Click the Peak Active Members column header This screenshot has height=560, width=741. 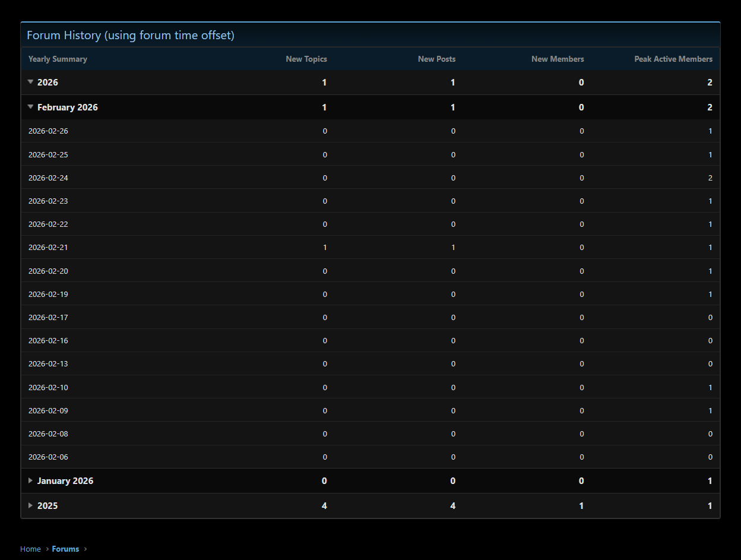(673, 59)
